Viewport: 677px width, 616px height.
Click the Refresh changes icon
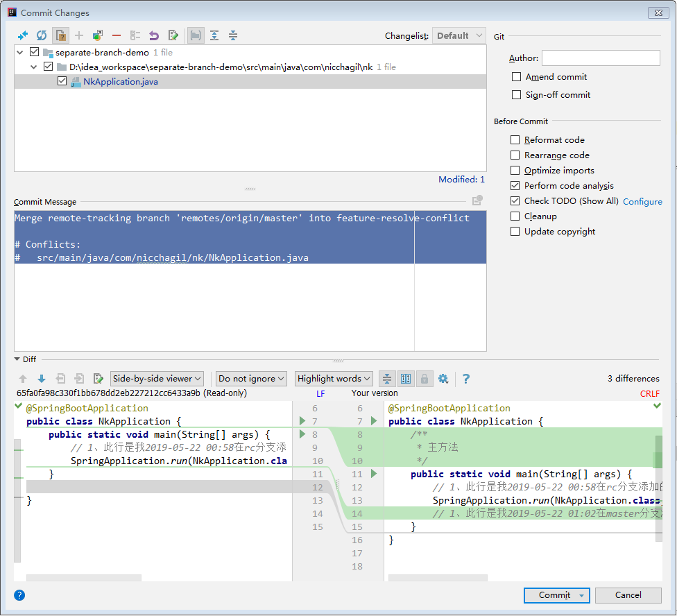42,35
